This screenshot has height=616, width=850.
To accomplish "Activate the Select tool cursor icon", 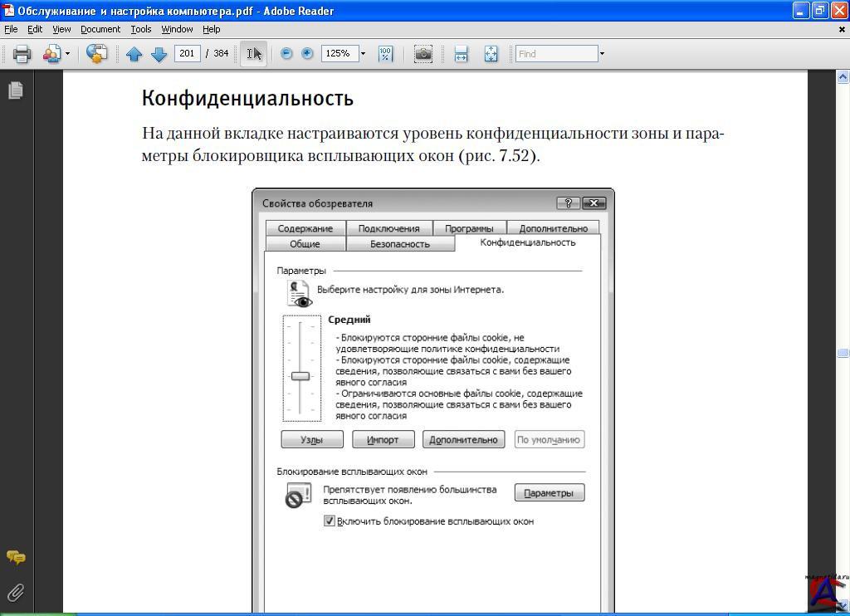I will click(x=254, y=54).
